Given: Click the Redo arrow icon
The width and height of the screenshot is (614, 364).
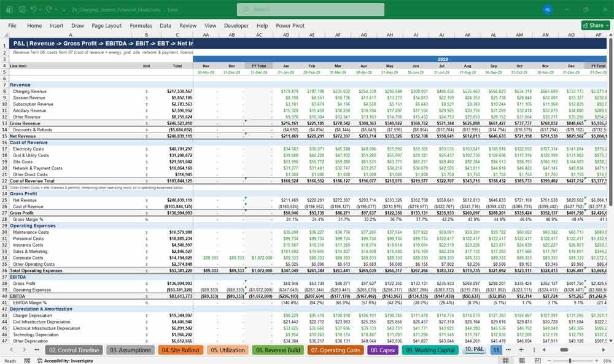Looking at the screenshot, I should coord(49,9).
